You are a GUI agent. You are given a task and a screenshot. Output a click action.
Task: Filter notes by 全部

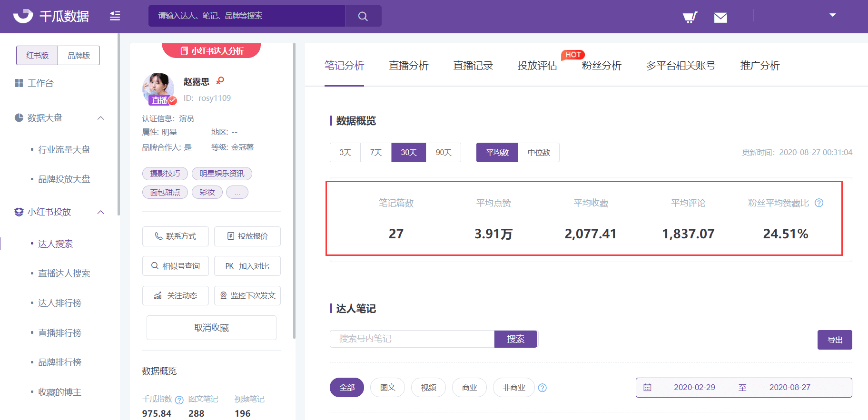pyautogui.click(x=347, y=388)
